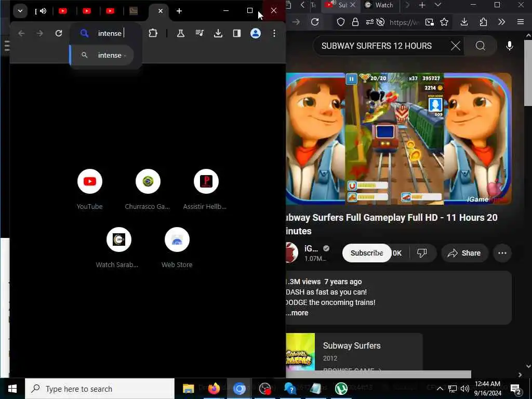Viewport: 532px width, 399px height.
Task: Go forward in the Firefox window
Action: click(x=296, y=22)
